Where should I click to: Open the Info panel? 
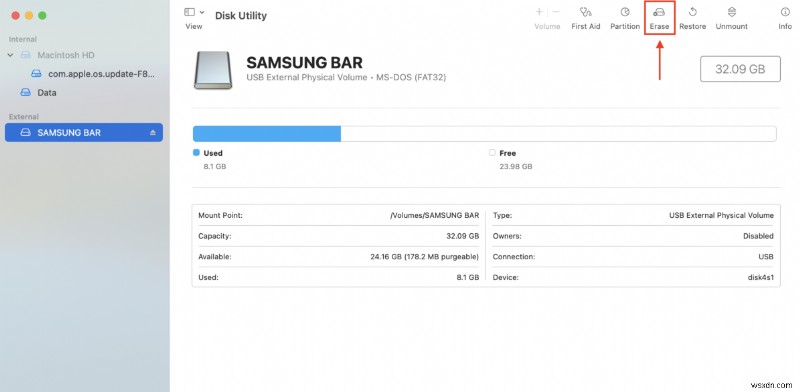[785, 18]
